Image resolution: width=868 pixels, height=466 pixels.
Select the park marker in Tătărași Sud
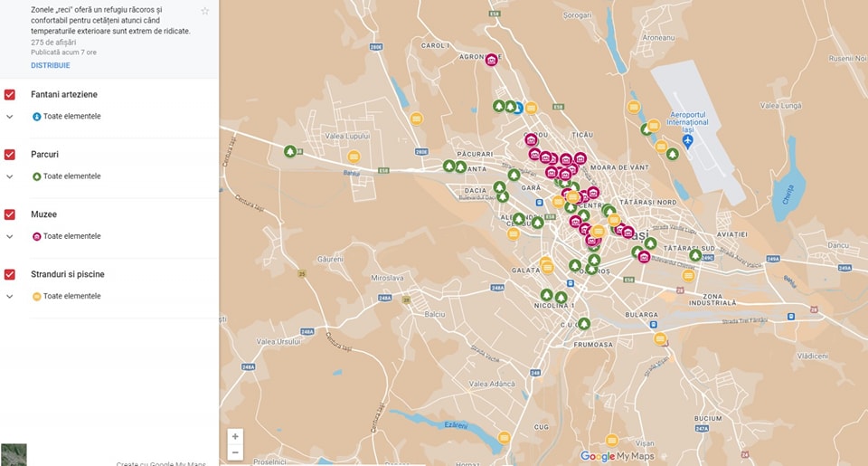point(694,256)
